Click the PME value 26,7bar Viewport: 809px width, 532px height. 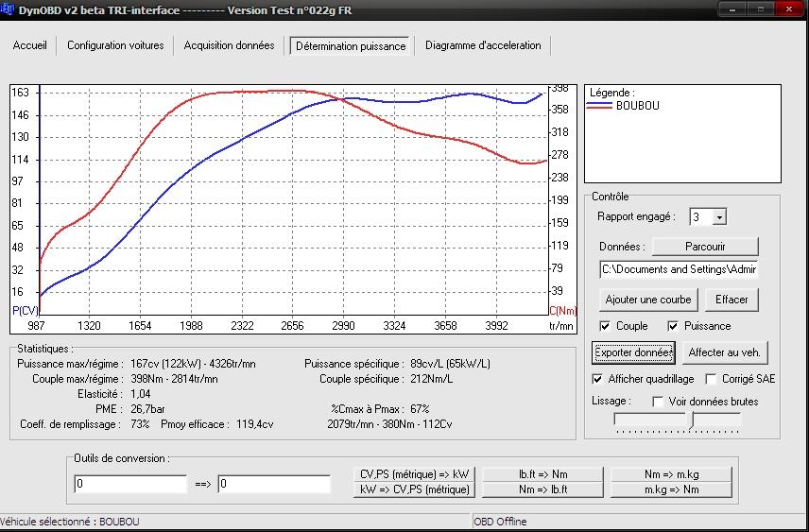(x=147, y=409)
